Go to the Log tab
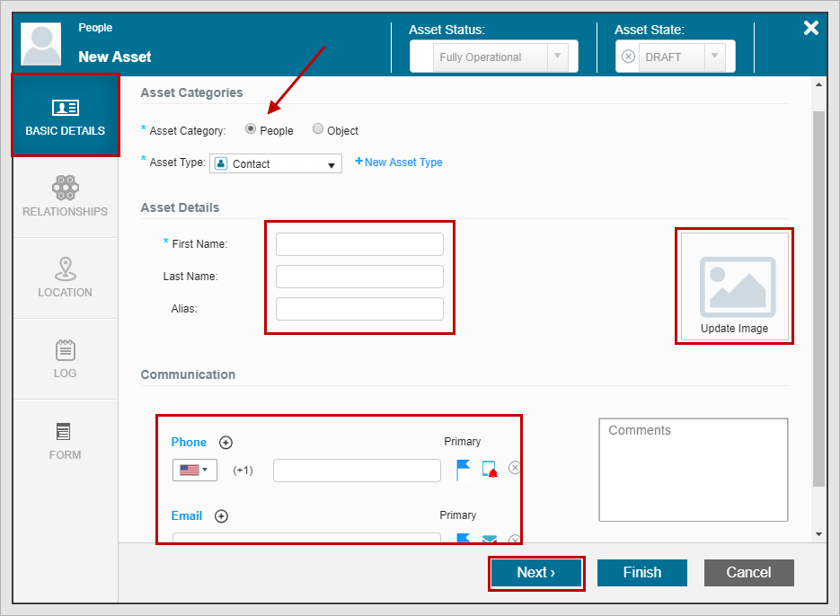The image size is (840, 616). point(65,358)
